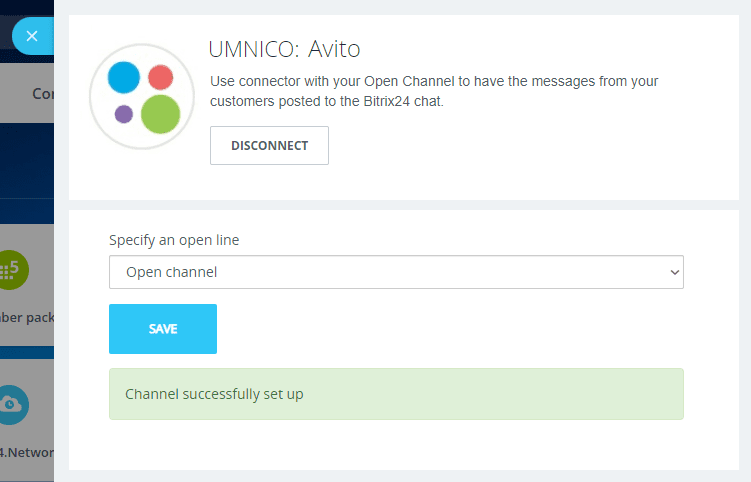This screenshot has width=751, height=482.
Task: Click the large green dot in logo
Action: coord(160,114)
